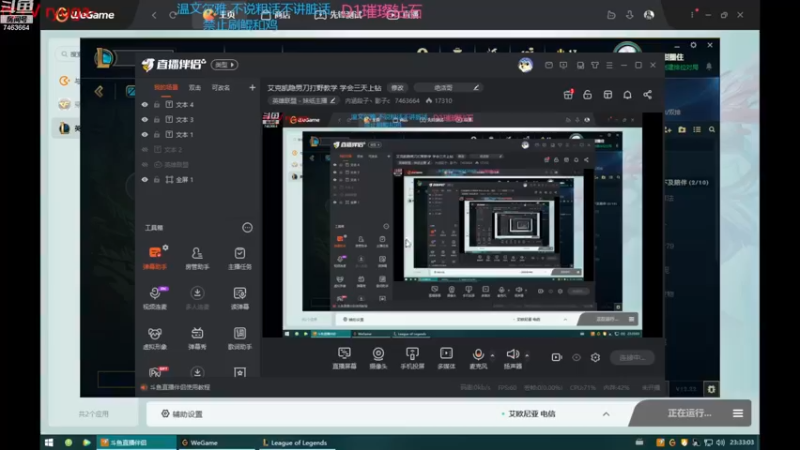Add a 摄像头 camera source
800x450 pixels.
tap(378, 358)
